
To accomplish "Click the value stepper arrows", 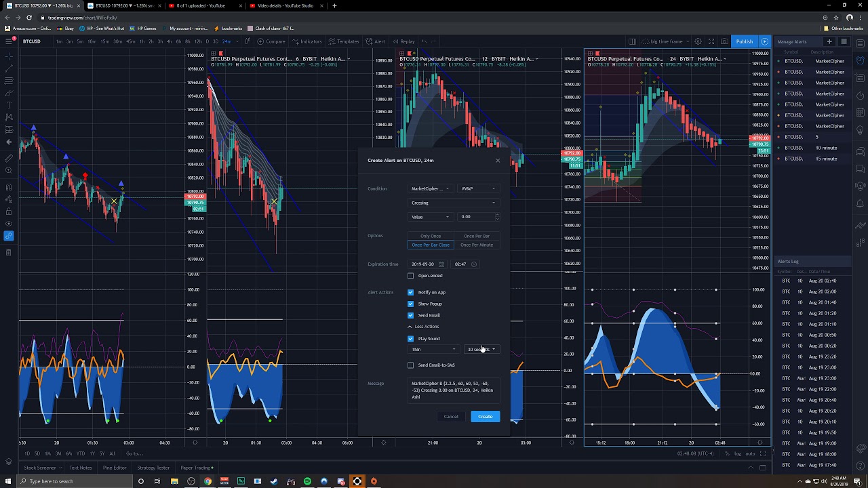I will (497, 217).
